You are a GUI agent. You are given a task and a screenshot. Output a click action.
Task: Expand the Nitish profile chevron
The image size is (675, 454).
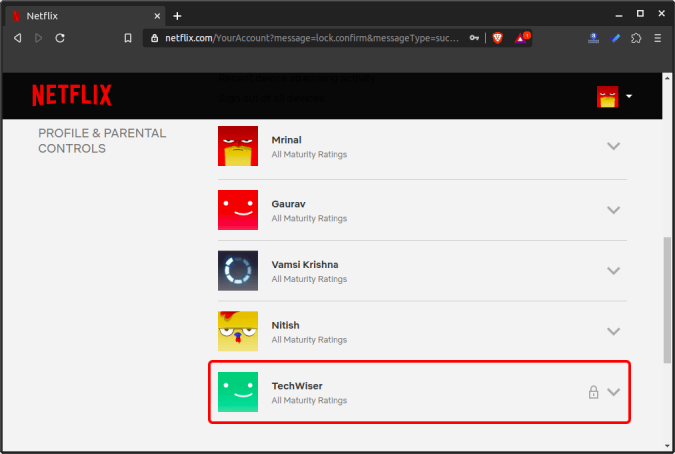pos(613,331)
